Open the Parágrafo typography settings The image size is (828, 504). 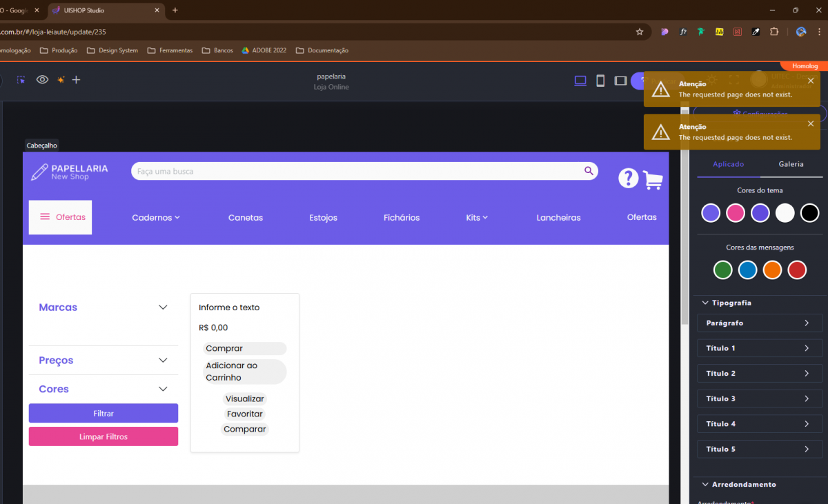759,323
